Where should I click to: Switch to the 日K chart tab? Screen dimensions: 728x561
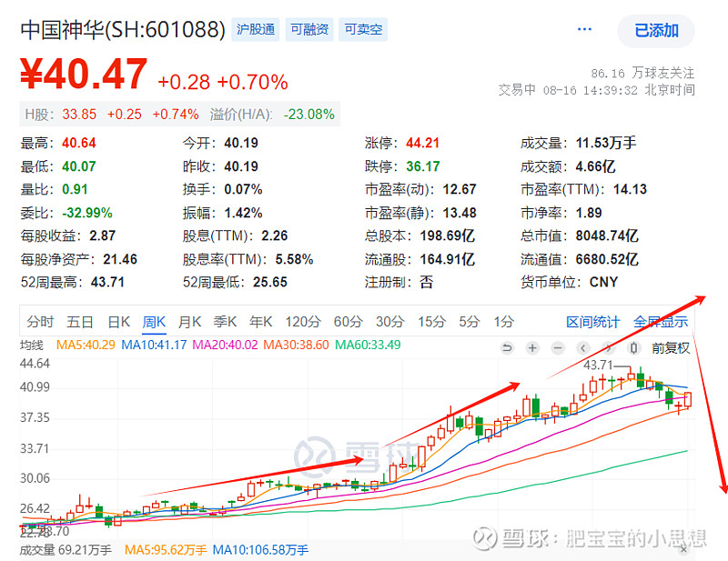[119, 322]
